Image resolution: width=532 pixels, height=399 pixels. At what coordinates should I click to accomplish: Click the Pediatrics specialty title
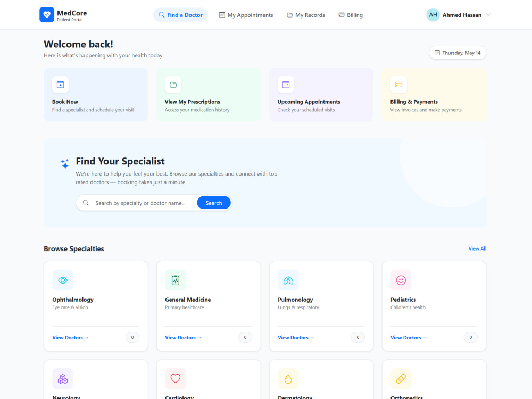(x=403, y=300)
